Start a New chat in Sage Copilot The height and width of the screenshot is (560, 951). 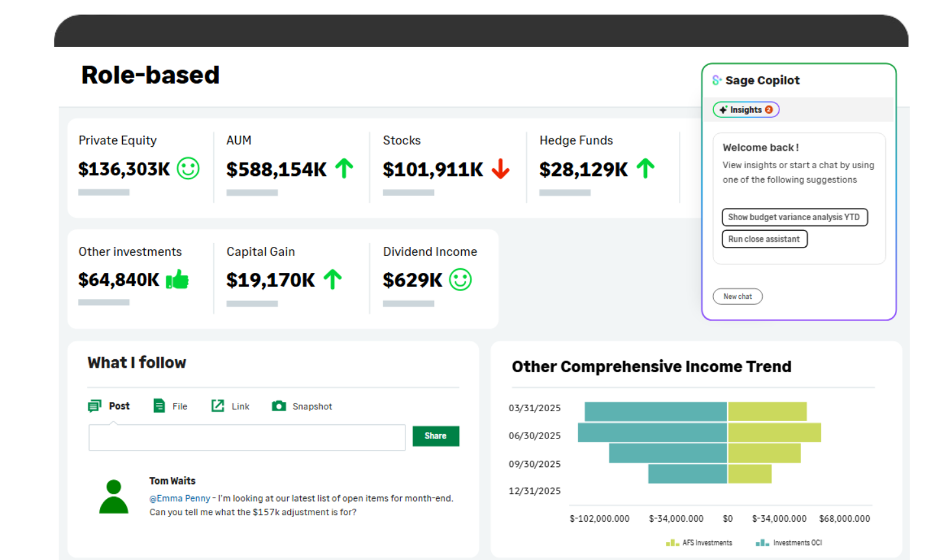click(737, 296)
